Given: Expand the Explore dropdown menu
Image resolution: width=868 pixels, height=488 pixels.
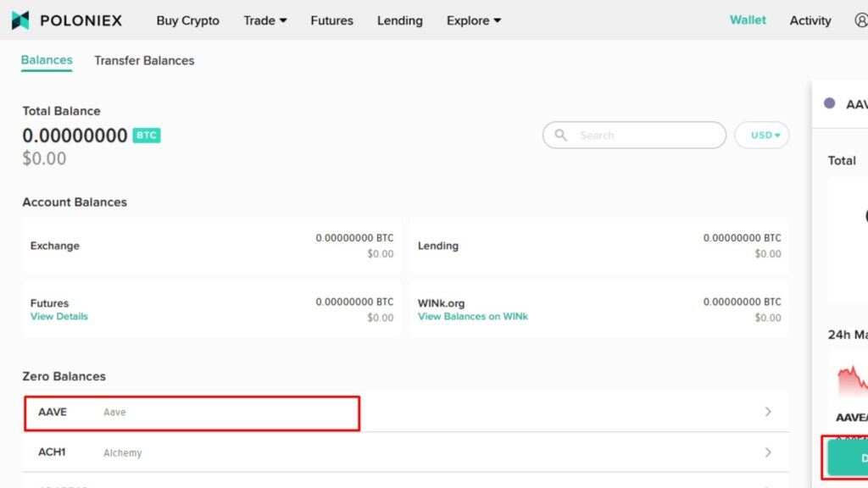Looking at the screenshot, I should tap(474, 20).
